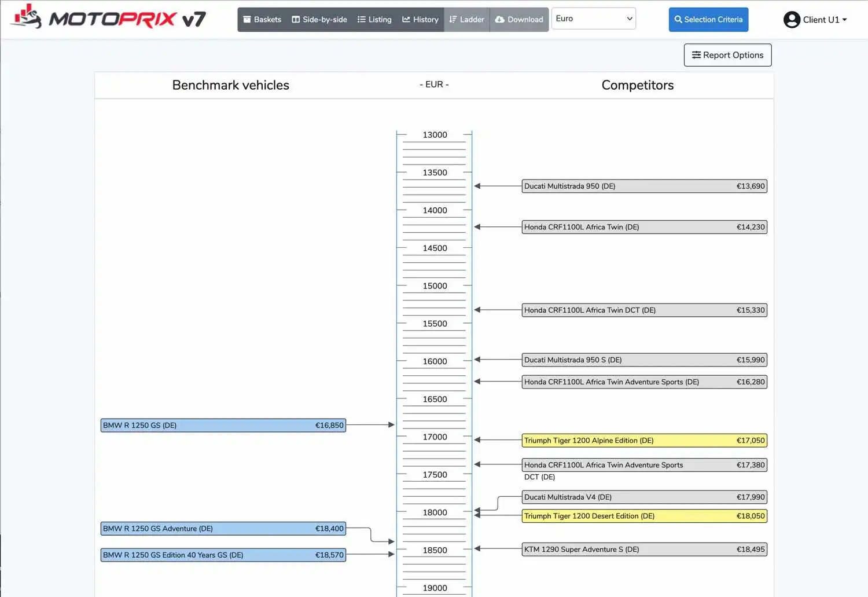Image resolution: width=868 pixels, height=597 pixels.
Task: Open the Listing view
Action: pos(374,20)
